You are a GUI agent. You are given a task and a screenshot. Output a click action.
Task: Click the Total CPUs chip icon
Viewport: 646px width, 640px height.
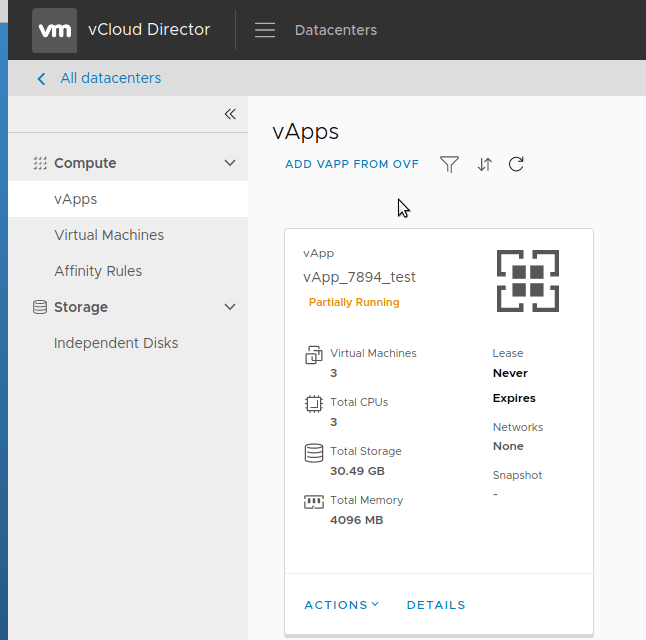pyautogui.click(x=314, y=404)
